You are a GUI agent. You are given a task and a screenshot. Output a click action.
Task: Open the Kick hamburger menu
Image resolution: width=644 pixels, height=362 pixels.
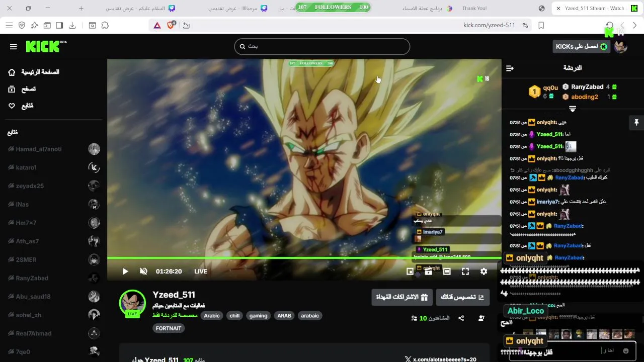[14, 47]
